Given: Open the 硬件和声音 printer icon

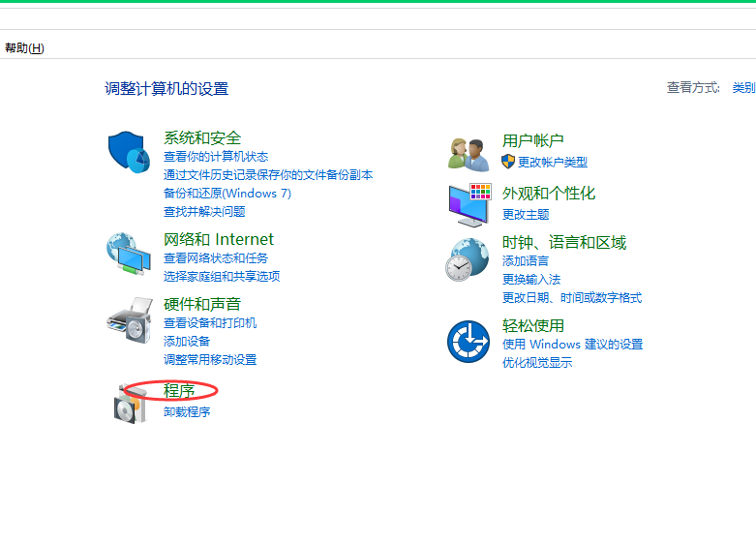Looking at the screenshot, I should [130, 319].
